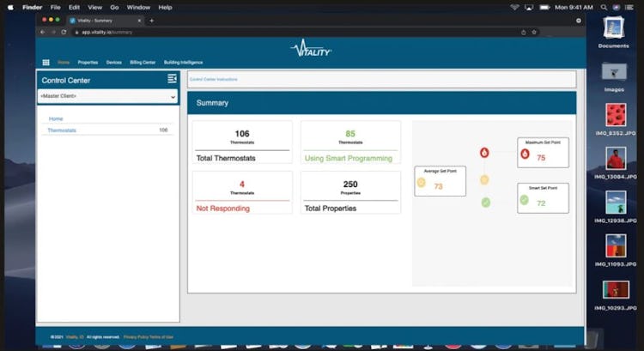The width and height of the screenshot is (644, 351).
Task: Open Notification Center list icon
Action: tap(629, 8)
